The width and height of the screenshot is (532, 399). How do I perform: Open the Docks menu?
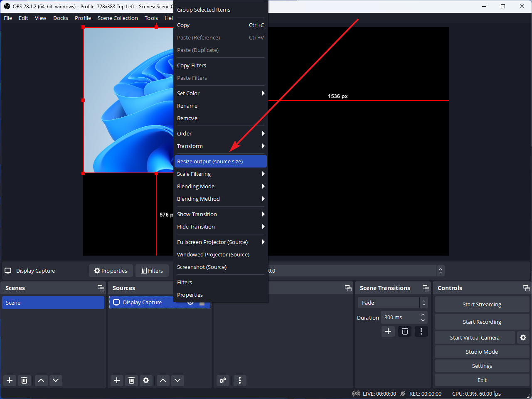pos(61,18)
